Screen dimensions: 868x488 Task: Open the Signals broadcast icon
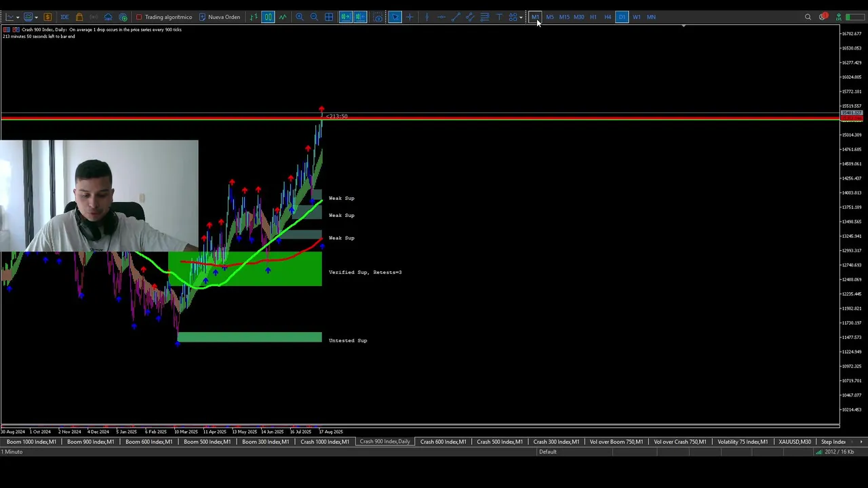coord(94,17)
